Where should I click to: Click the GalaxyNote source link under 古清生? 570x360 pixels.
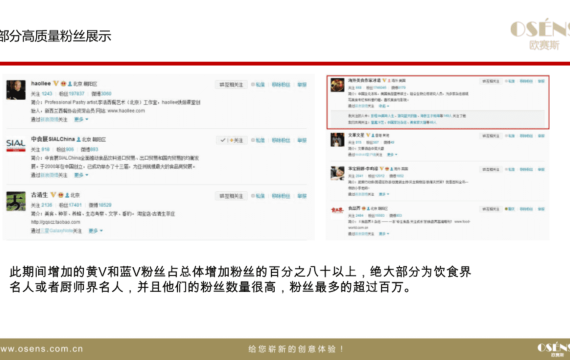pos(57,231)
